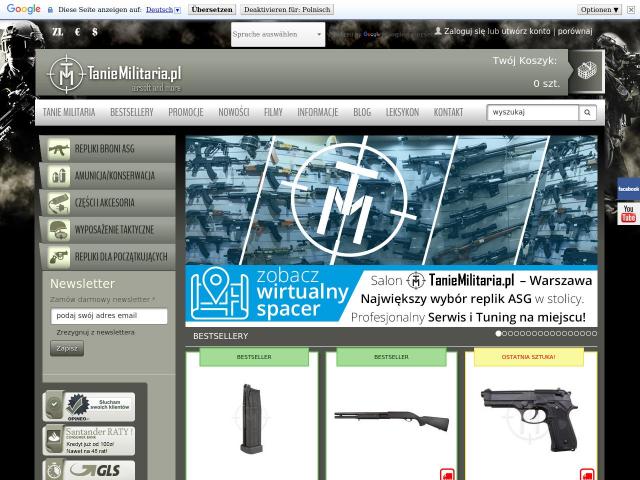Click the newsletter email input field
The image size is (640, 480).
click(x=109, y=316)
